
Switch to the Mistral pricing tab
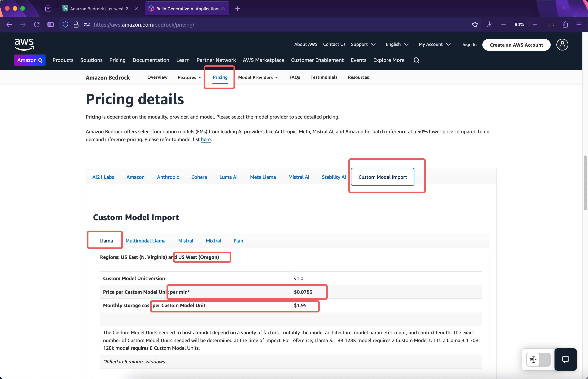coord(186,241)
